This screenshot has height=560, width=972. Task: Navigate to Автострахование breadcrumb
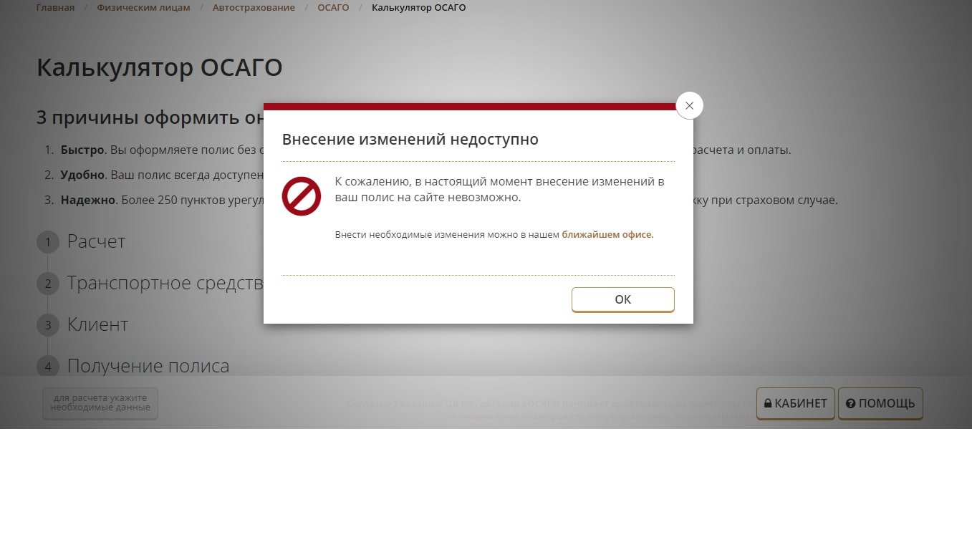pyautogui.click(x=254, y=8)
